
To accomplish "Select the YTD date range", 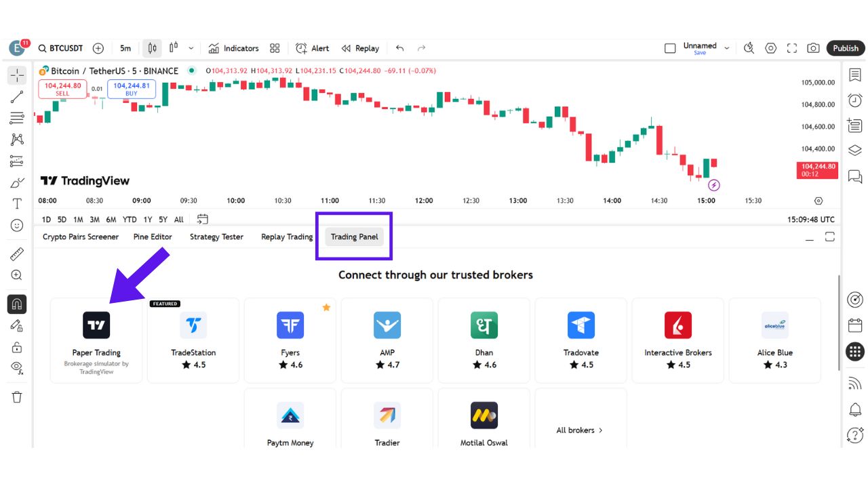I will pos(130,220).
